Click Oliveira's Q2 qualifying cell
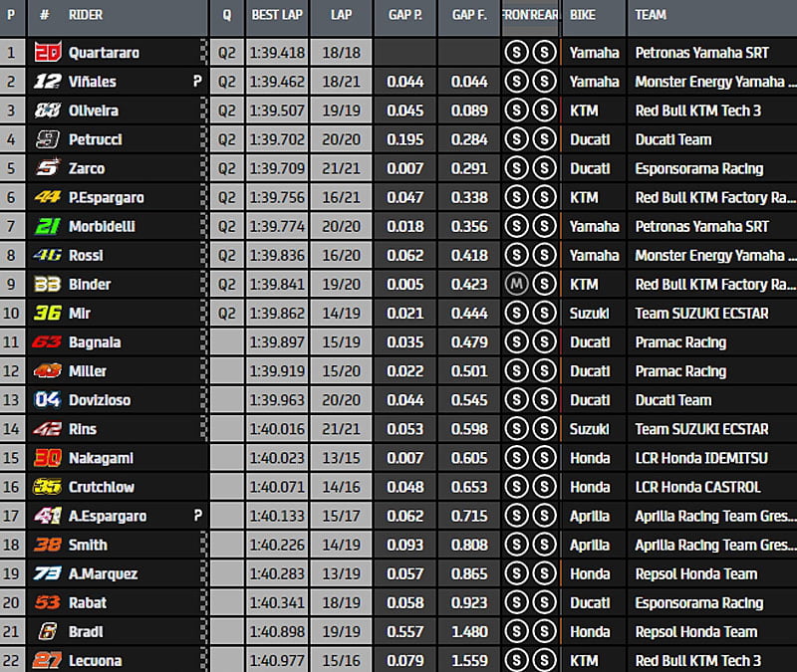Screen dimensions: 797x672 pyautogui.click(x=227, y=111)
